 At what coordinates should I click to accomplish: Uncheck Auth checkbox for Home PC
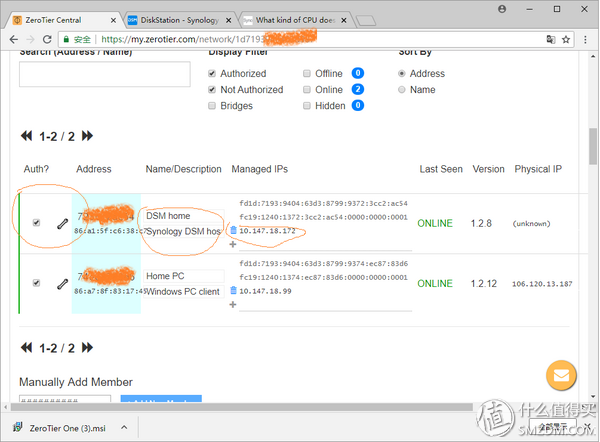coord(36,283)
